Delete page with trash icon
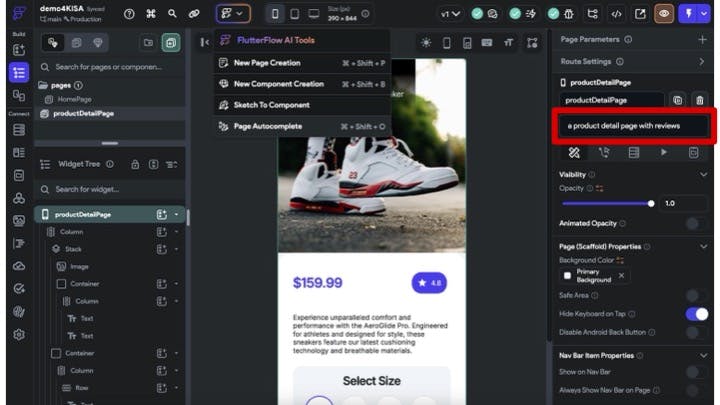The width and height of the screenshot is (720, 405). (x=699, y=100)
